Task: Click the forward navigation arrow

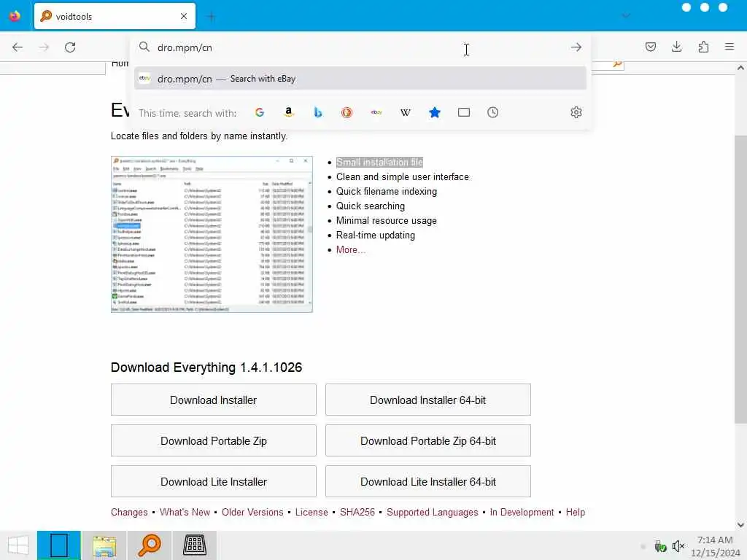Action: point(44,47)
